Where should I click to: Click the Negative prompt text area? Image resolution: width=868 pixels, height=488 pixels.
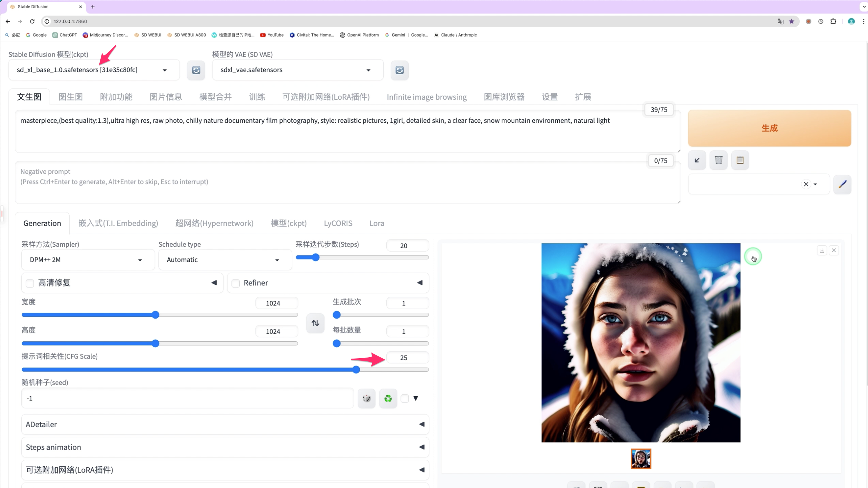click(348, 183)
